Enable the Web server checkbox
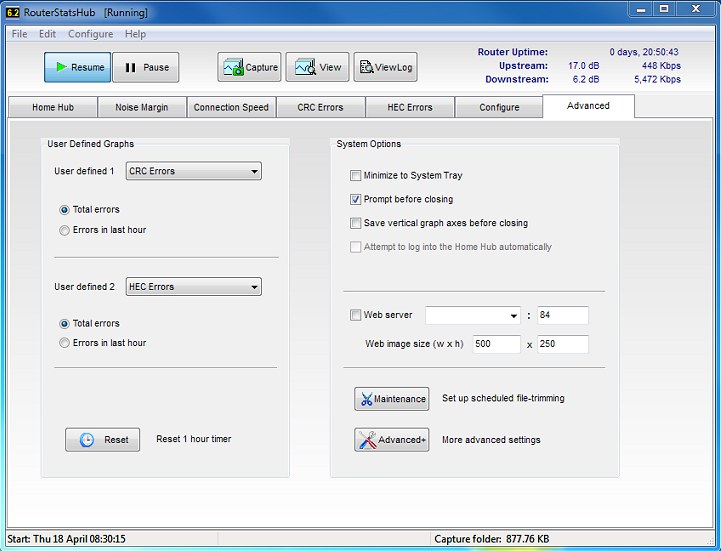The width and height of the screenshot is (721, 551). pyautogui.click(x=356, y=316)
